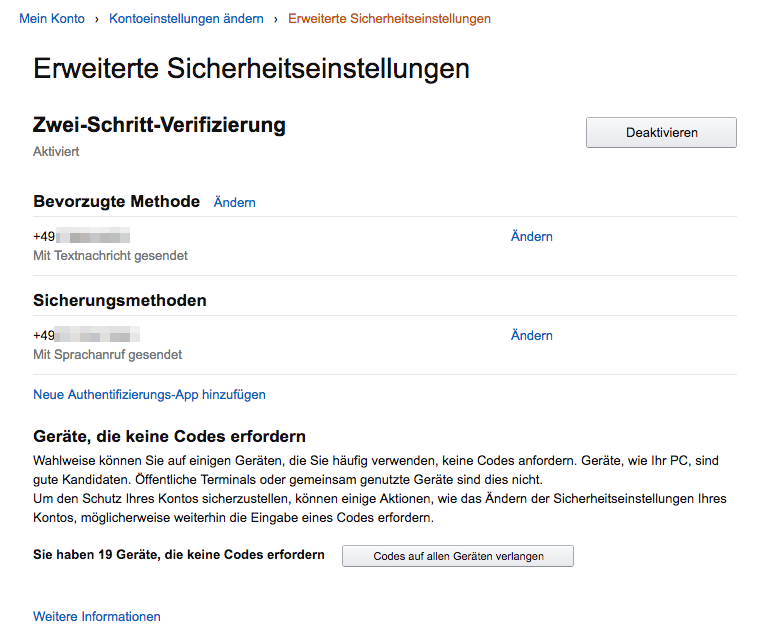770x643 pixels.
Task: Open the Mein Konto breadcrumb link
Action: pyautogui.click(x=52, y=19)
